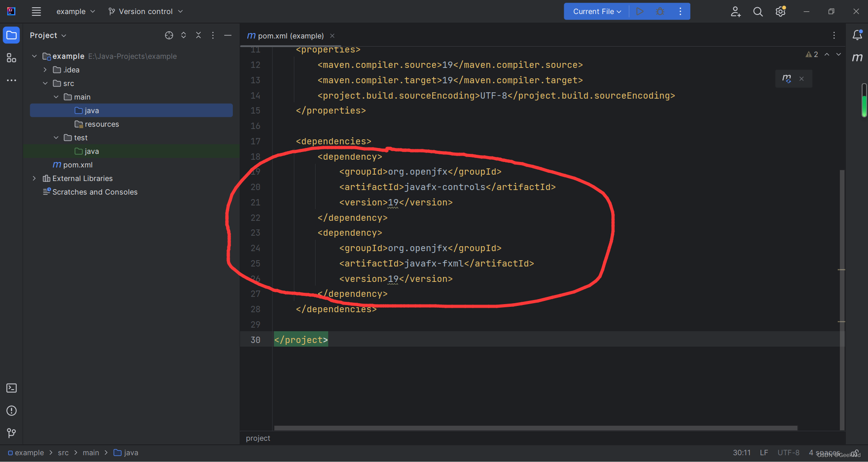Open the Current File run configuration dropdown

[597, 11]
